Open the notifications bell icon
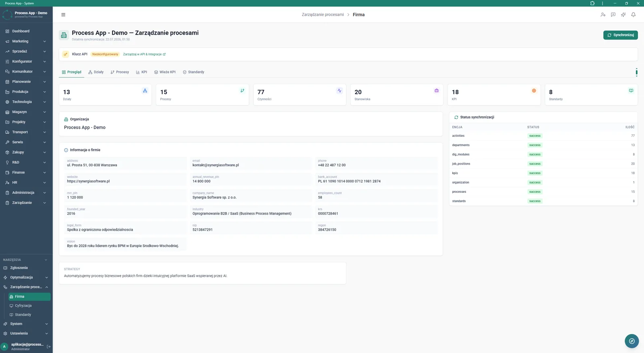Image resolution: width=644 pixels, height=353 pixels. [633, 15]
